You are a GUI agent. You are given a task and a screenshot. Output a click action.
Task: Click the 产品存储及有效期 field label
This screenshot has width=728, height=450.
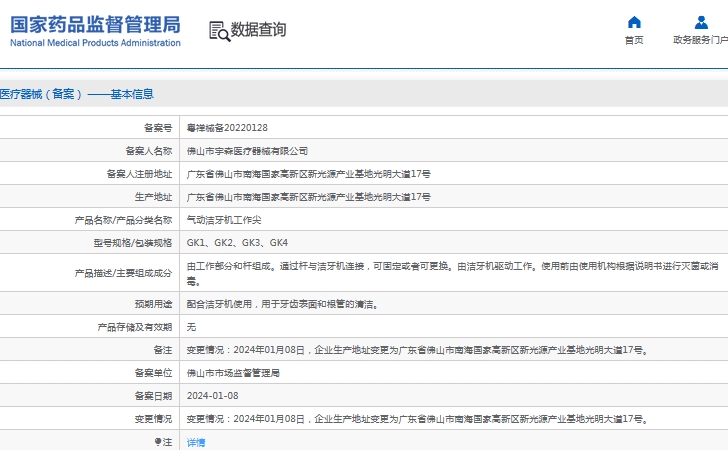click(135, 327)
